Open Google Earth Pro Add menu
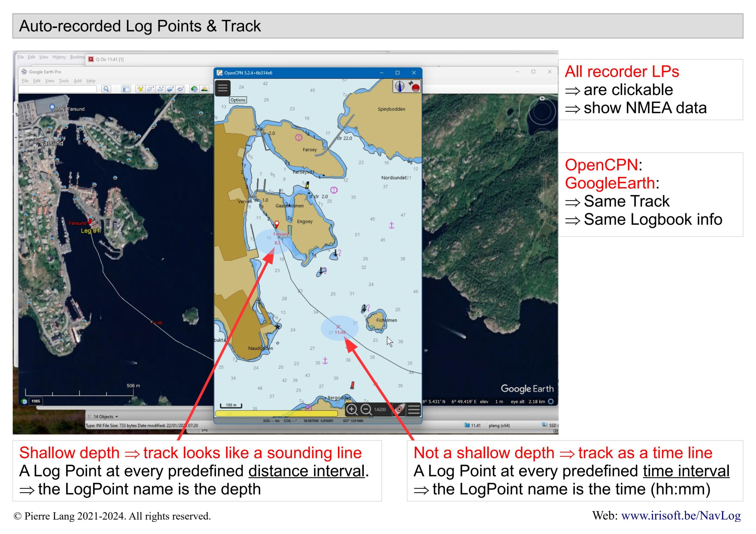The height and width of the screenshot is (534, 756). pos(77,81)
